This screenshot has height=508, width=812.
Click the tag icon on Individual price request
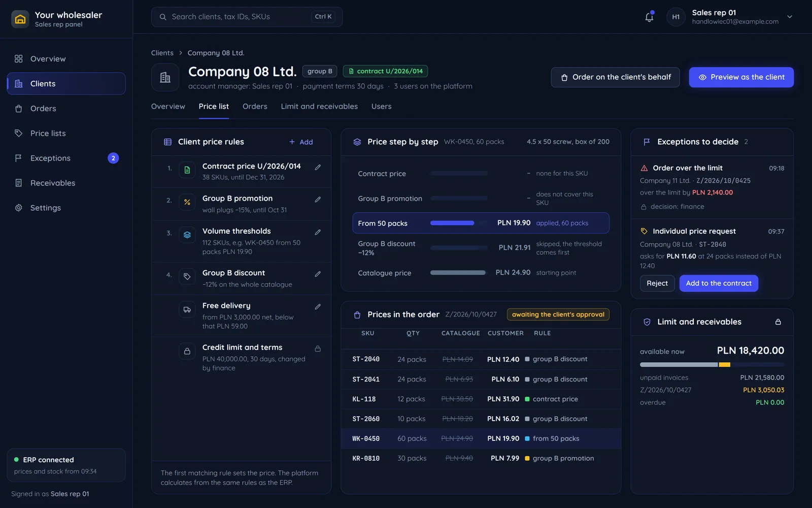(x=644, y=231)
